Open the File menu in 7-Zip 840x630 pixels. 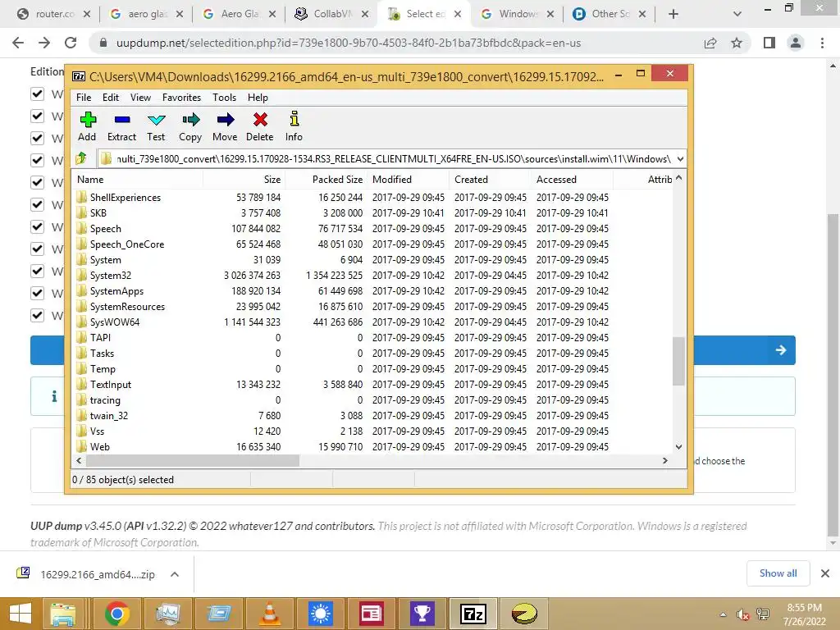pos(84,98)
